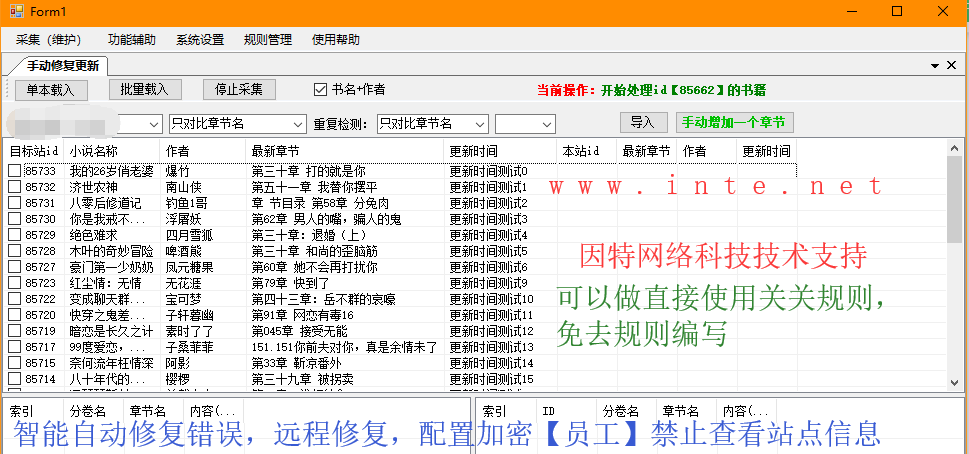Open the 规则管理 menu
This screenshot has width=969, height=454.
[x=268, y=40]
